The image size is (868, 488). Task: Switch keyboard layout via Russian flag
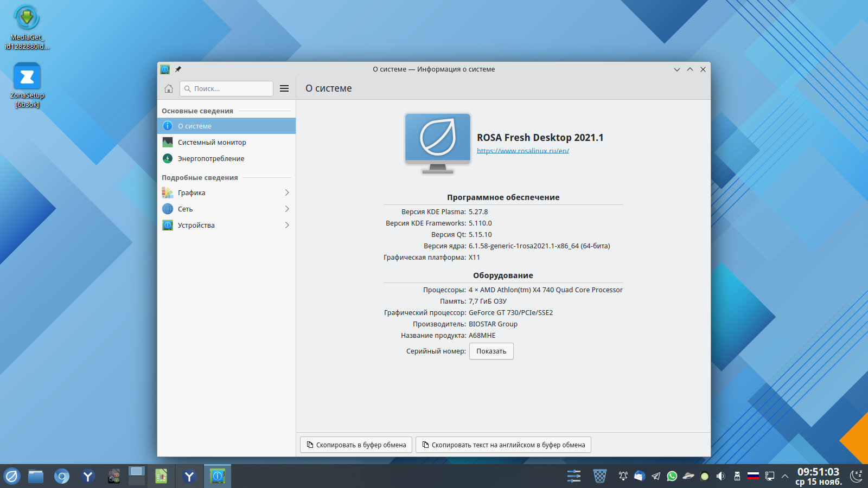pyautogui.click(x=753, y=476)
